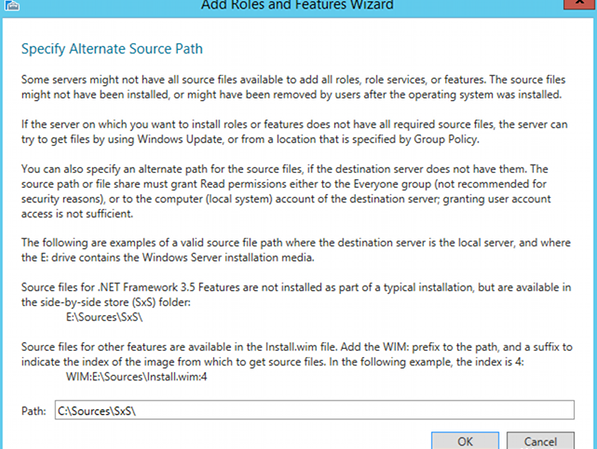Click the wizard icon in the title bar
The image size is (597, 449).
tap(11, 5)
